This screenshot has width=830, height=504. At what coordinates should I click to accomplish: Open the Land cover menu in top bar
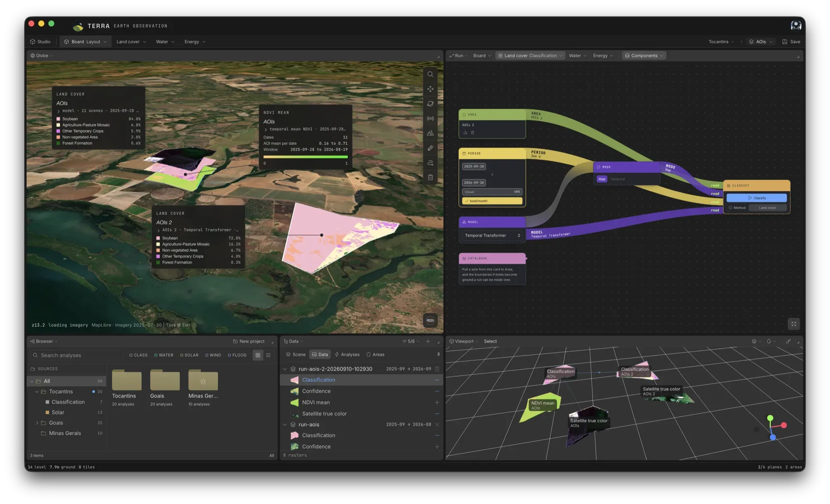131,42
